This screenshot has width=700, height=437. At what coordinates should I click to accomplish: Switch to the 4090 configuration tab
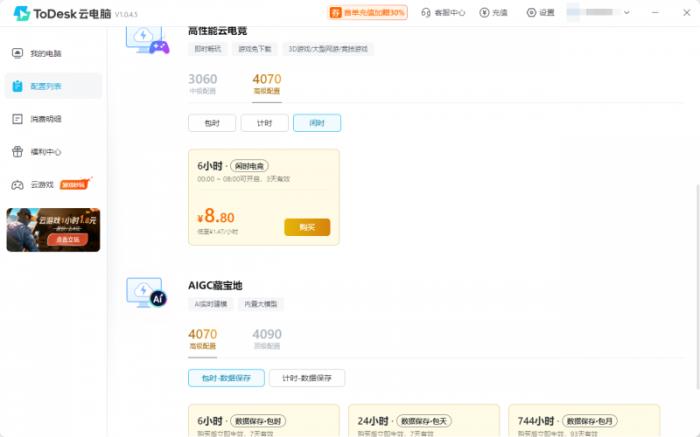click(x=267, y=339)
